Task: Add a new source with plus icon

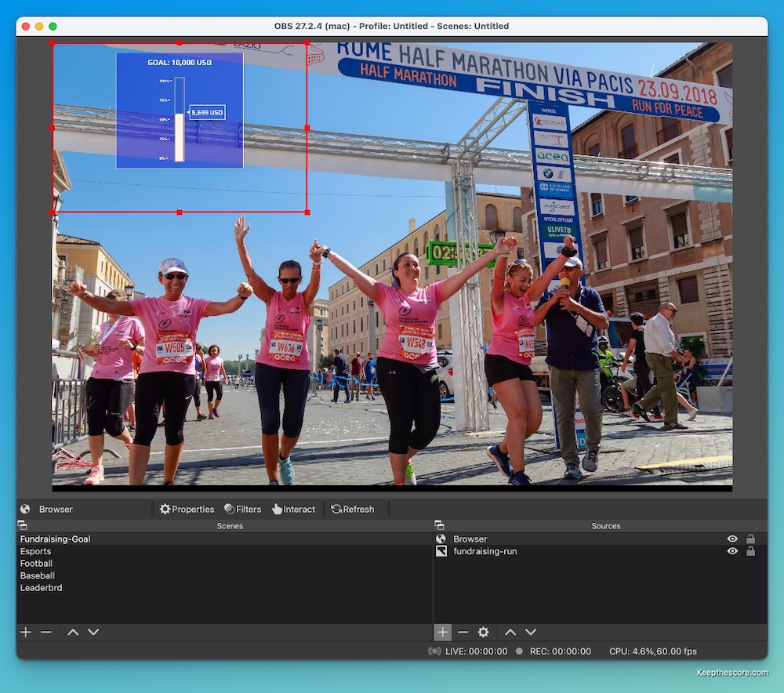Action: click(x=442, y=632)
